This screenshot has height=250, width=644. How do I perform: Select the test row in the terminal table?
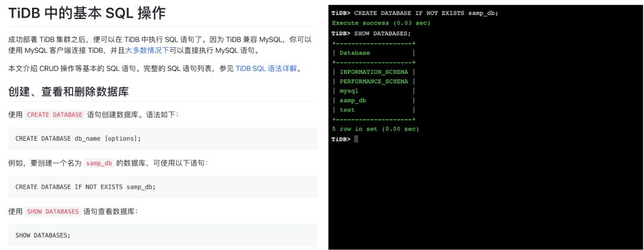(x=374, y=110)
